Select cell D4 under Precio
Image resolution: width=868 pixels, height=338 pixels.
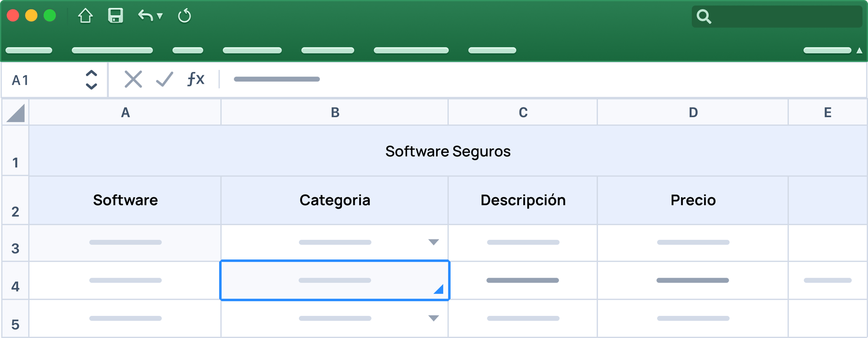pyautogui.click(x=693, y=281)
